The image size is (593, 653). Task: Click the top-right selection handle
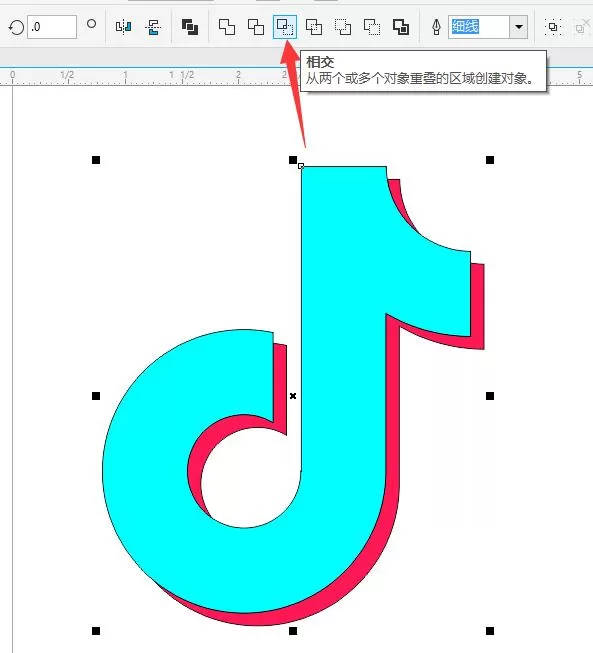coord(490,160)
